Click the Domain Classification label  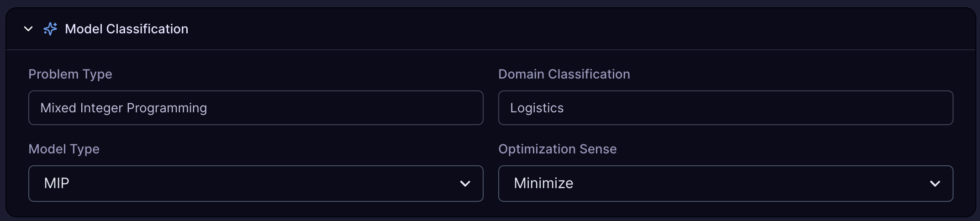(x=564, y=74)
